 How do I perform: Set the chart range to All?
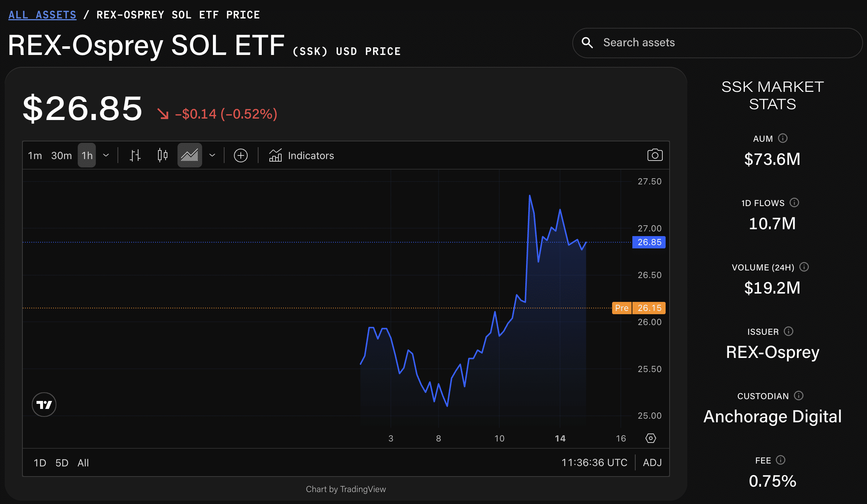(x=83, y=463)
